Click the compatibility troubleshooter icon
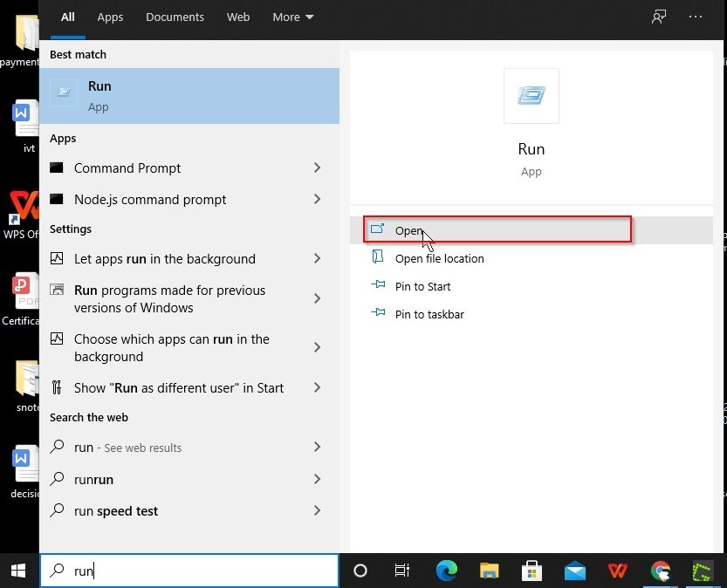This screenshot has width=727, height=588. 57,290
